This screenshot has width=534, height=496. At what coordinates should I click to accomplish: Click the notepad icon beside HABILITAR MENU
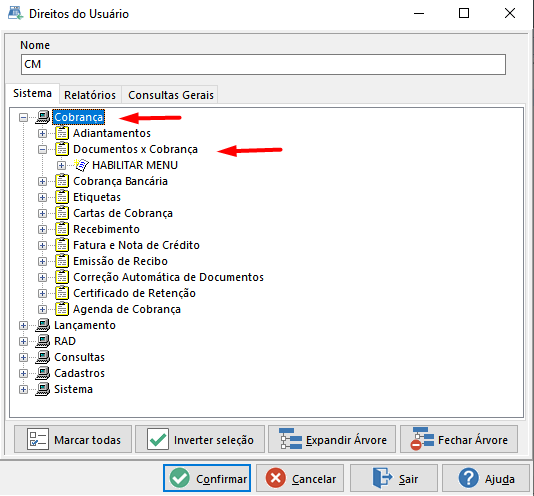(81, 165)
